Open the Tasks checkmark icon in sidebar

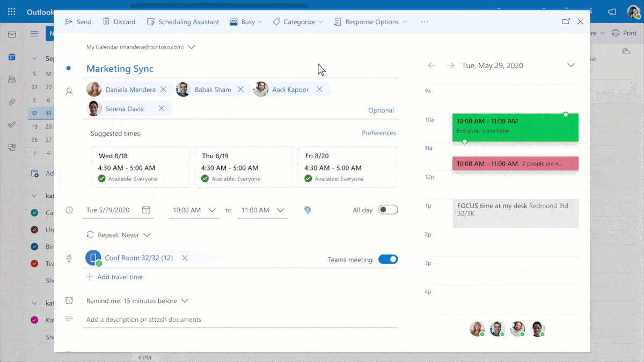tap(12, 125)
